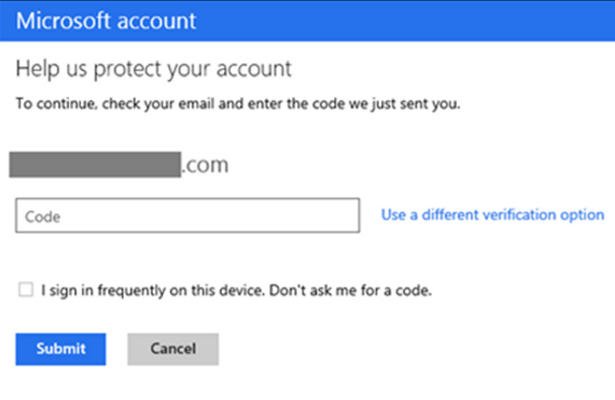Click the "Microsoft account" header title
Viewport: 615px width, 400px height.
tap(105, 20)
